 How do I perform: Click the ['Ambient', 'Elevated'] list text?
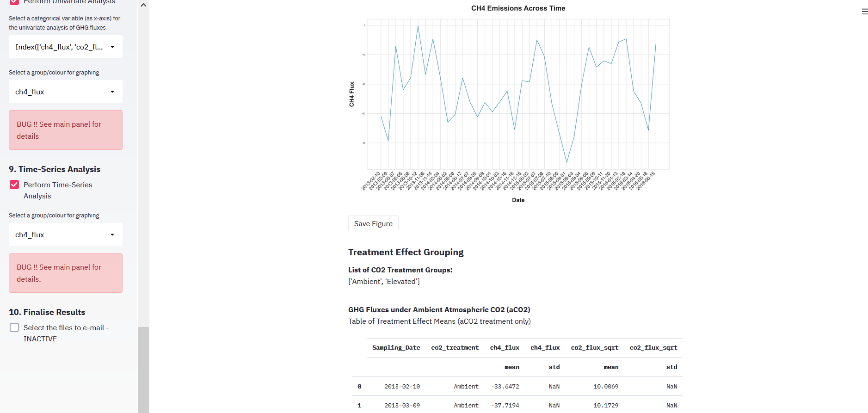click(x=384, y=281)
